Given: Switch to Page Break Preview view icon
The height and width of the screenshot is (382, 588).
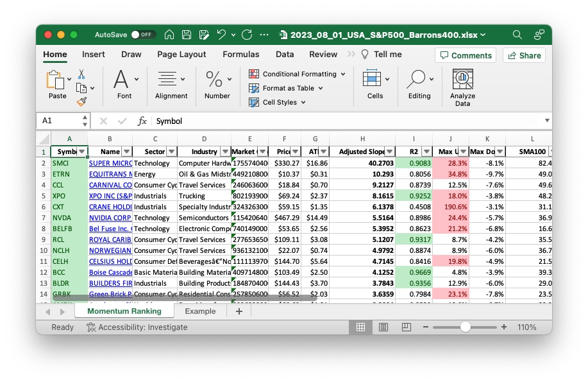Looking at the screenshot, I should coord(405,327).
